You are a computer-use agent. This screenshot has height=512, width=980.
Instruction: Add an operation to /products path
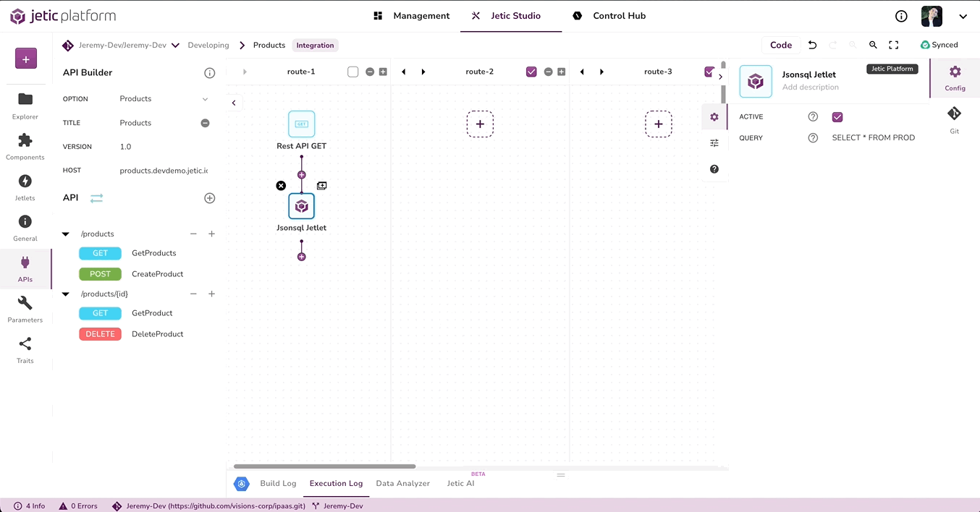point(212,234)
